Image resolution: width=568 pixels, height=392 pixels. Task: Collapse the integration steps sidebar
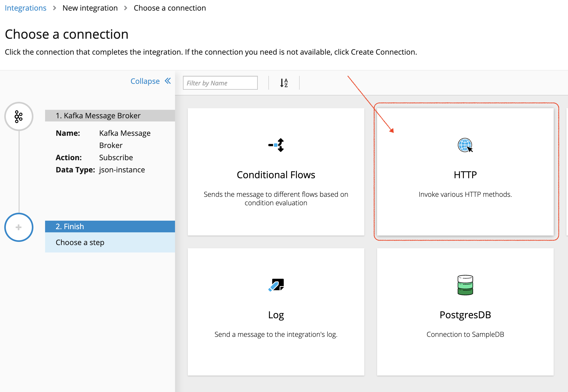point(151,81)
